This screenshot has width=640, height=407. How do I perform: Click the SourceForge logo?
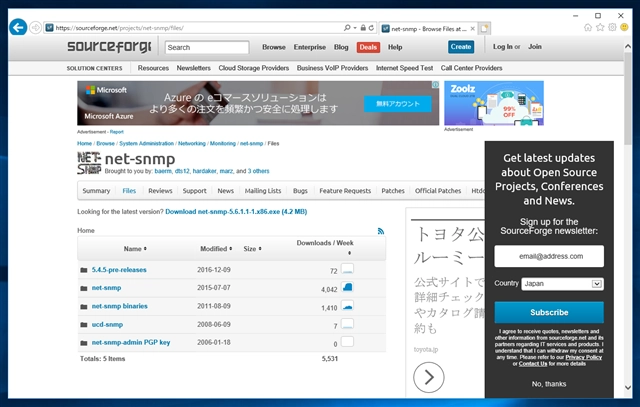point(109,47)
